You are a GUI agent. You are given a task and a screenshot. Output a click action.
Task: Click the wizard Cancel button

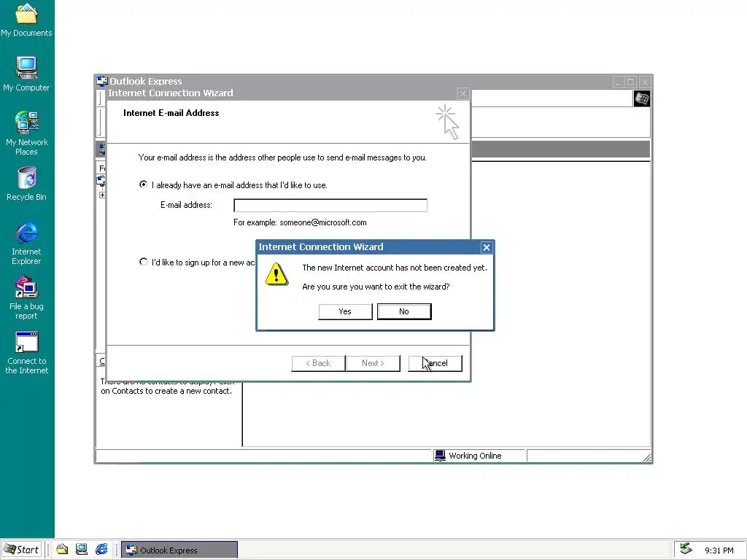pyautogui.click(x=435, y=363)
